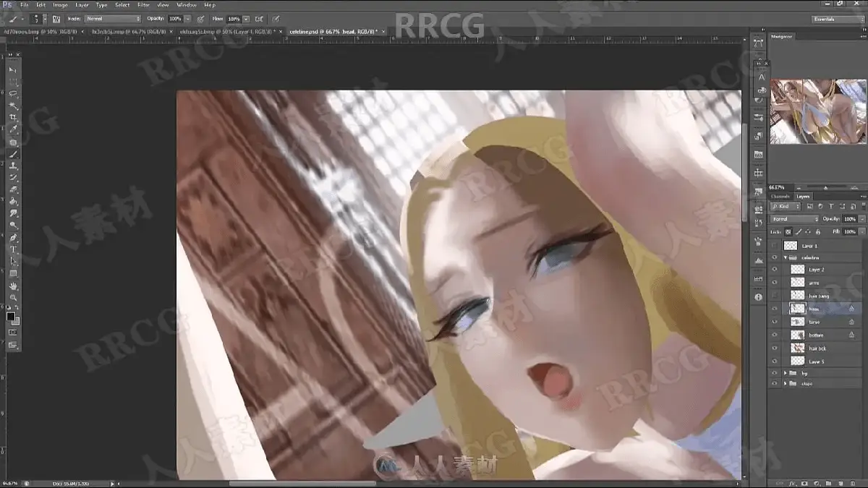Viewport: 868px width, 488px height.
Task: Select the Brush tool in toolbox
Action: [x=13, y=154]
